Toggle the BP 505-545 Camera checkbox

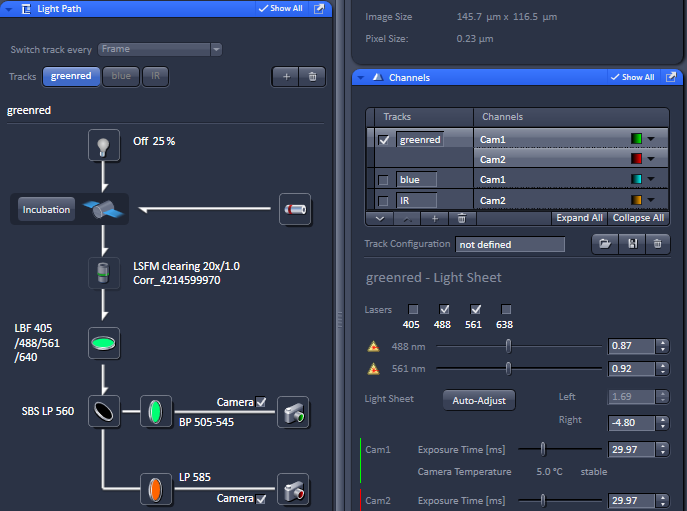(261, 402)
